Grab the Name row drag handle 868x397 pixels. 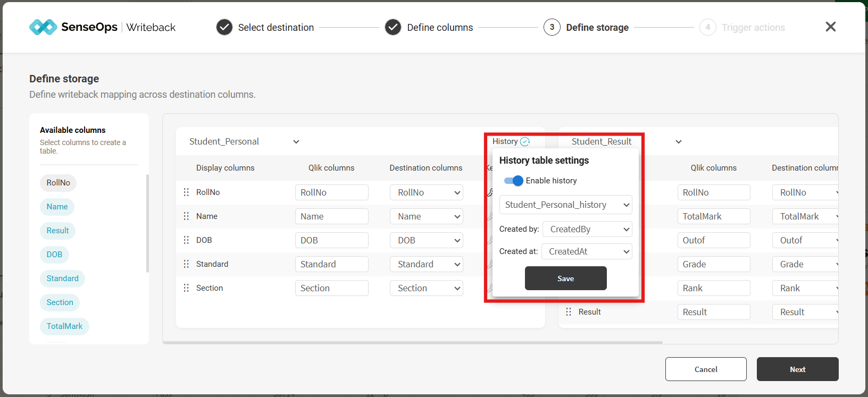click(x=186, y=216)
